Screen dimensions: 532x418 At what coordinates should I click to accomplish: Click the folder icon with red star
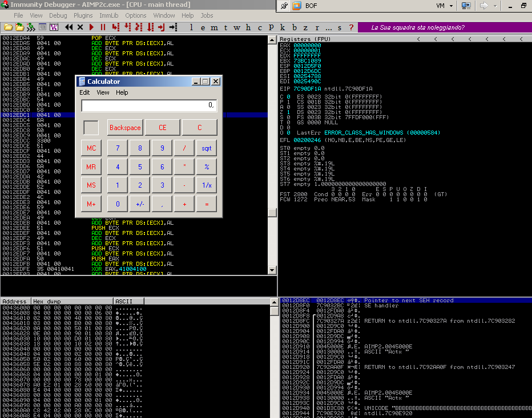coord(19,27)
